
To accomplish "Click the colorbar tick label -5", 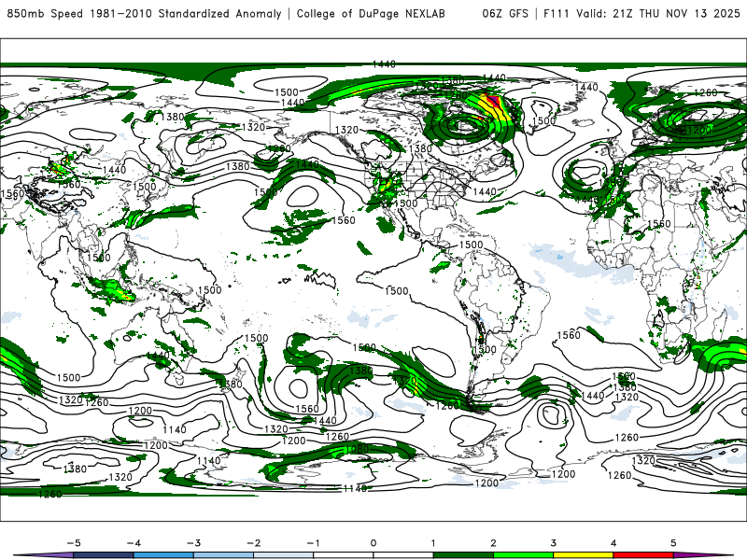I will click(74, 543).
